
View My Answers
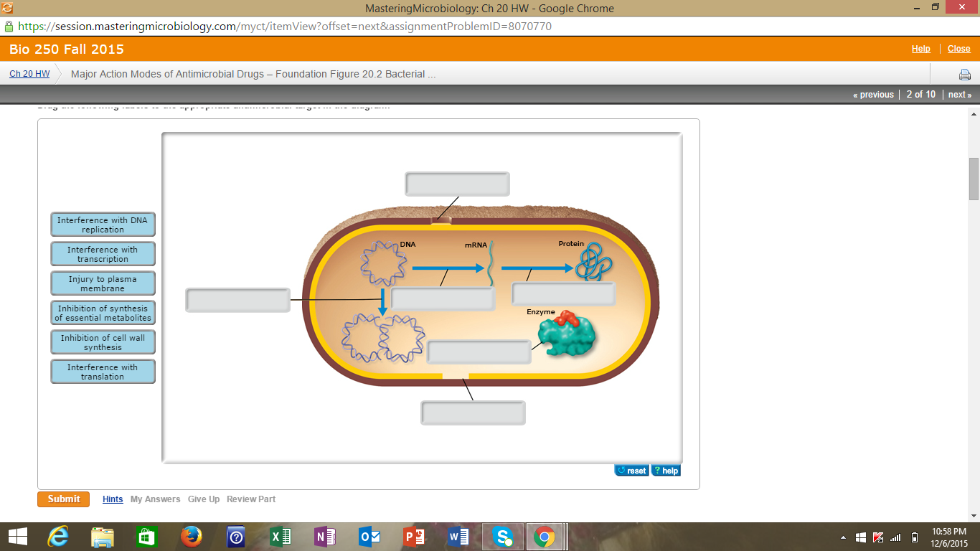tap(155, 499)
